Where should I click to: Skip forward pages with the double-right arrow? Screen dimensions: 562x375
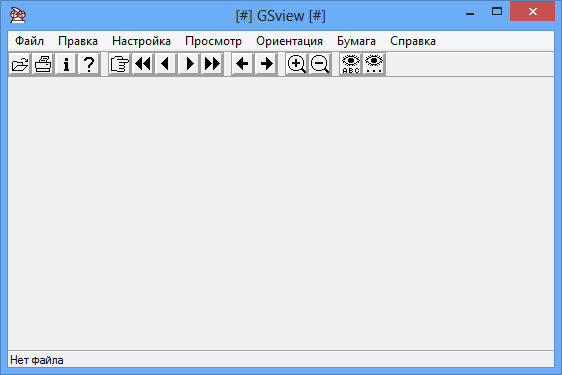pyautogui.click(x=212, y=64)
